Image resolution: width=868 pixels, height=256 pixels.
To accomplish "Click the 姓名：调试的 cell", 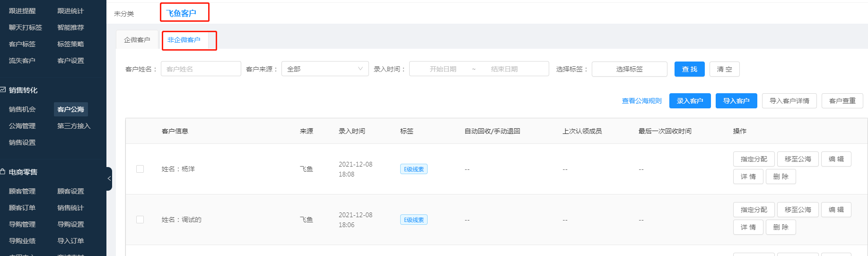I will [x=182, y=220].
